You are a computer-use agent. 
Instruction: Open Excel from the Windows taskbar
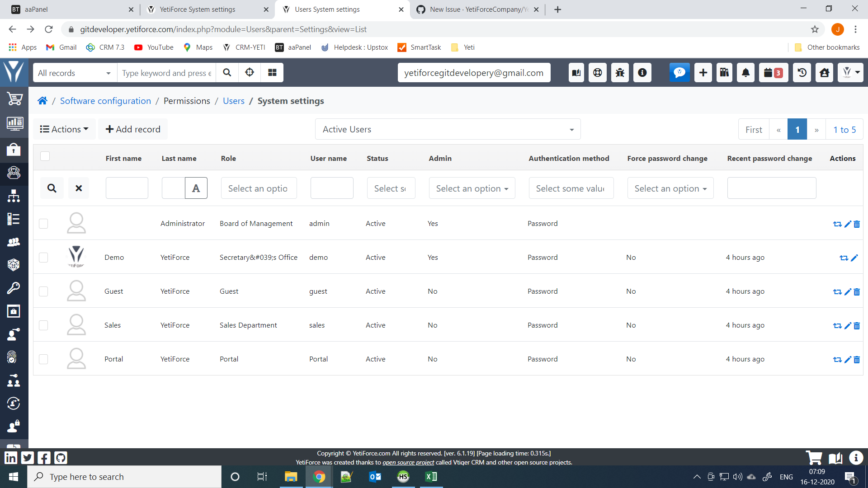coord(431,477)
